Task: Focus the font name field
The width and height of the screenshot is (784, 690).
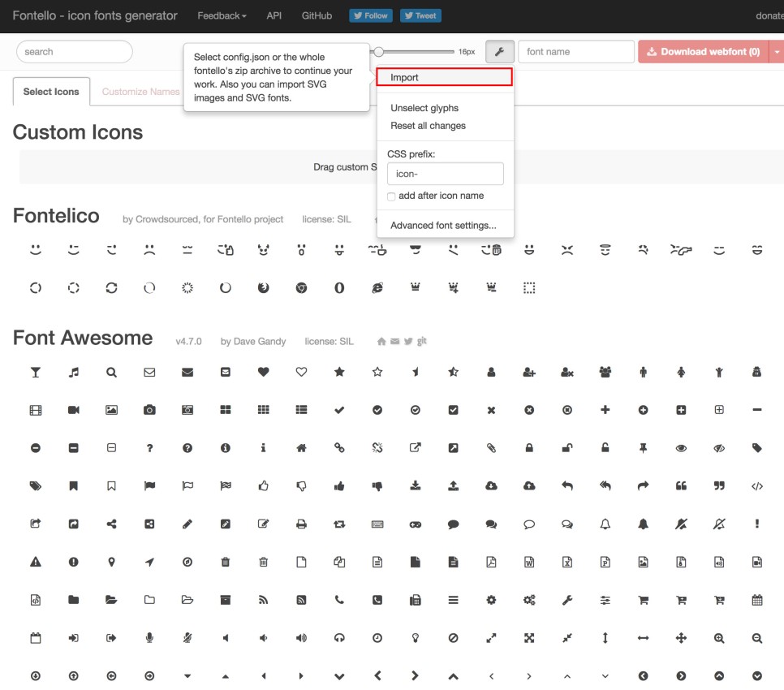Action: click(x=576, y=51)
